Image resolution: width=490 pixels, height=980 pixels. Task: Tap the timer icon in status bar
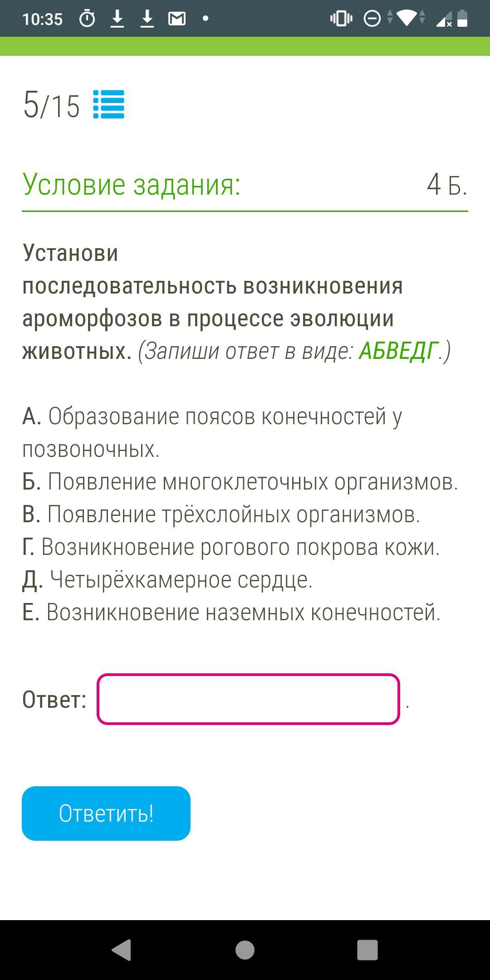click(87, 19)
